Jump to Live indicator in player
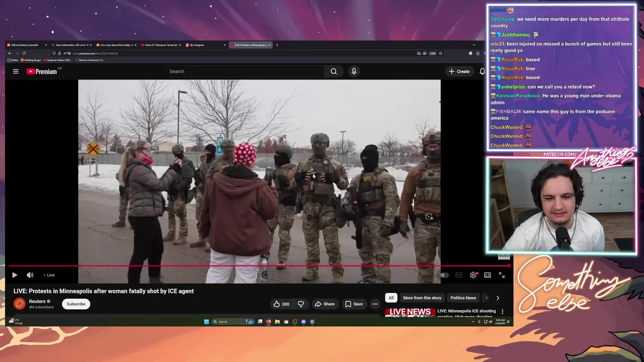This screenshot has width=644, height=362. point(49,275)
